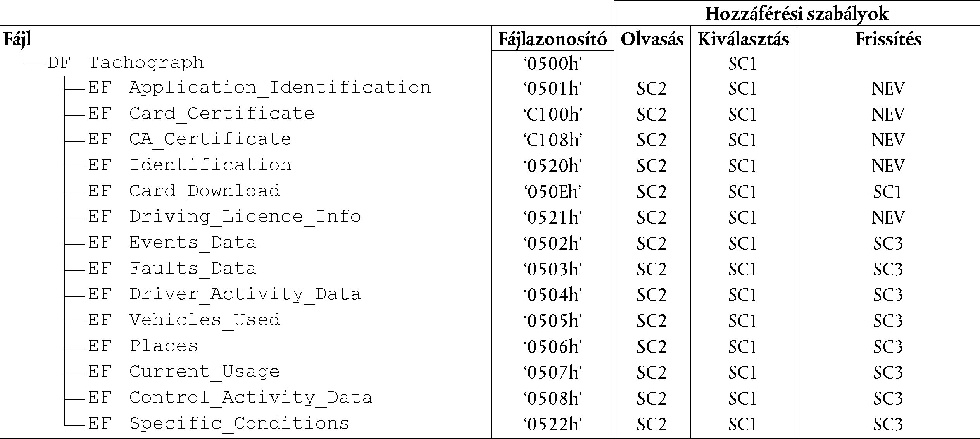The height and width of the screenshot is (439, 980).
Task: Select EF Control_Activity_Data file
Action: pyautogui.click(x=230, y=398)
